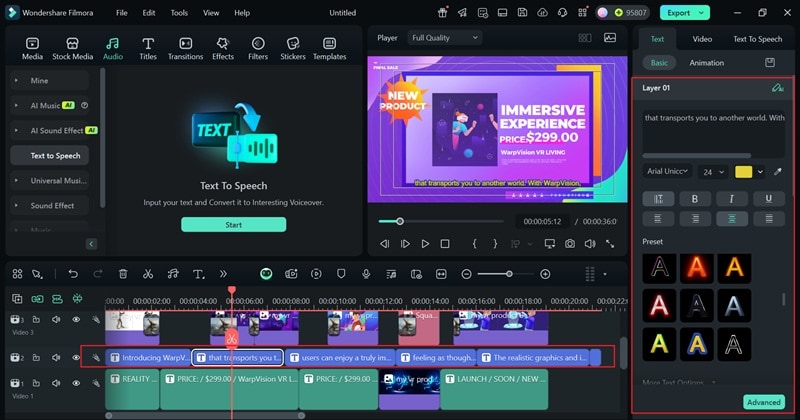Click the voiceover microphone icon in timeline toolbar
Viewport: 800px width, 420px height.
click(x=366, y=274)
